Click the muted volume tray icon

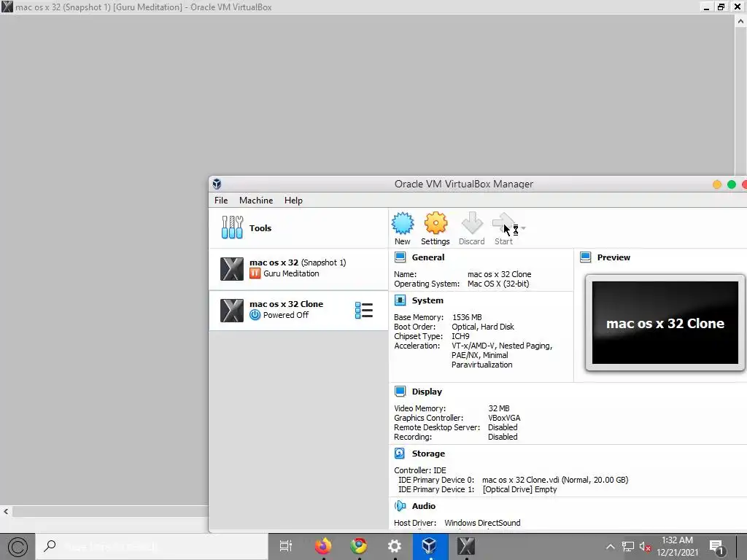[645, 547]
